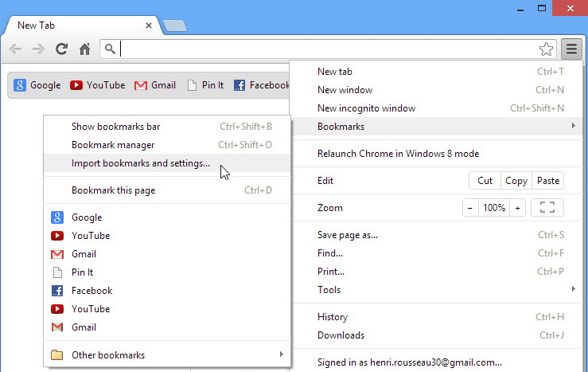Open first Gmail entry in bookmarks submenu
The width and height of the screenshot is (588, 372).
pos(167,254)
